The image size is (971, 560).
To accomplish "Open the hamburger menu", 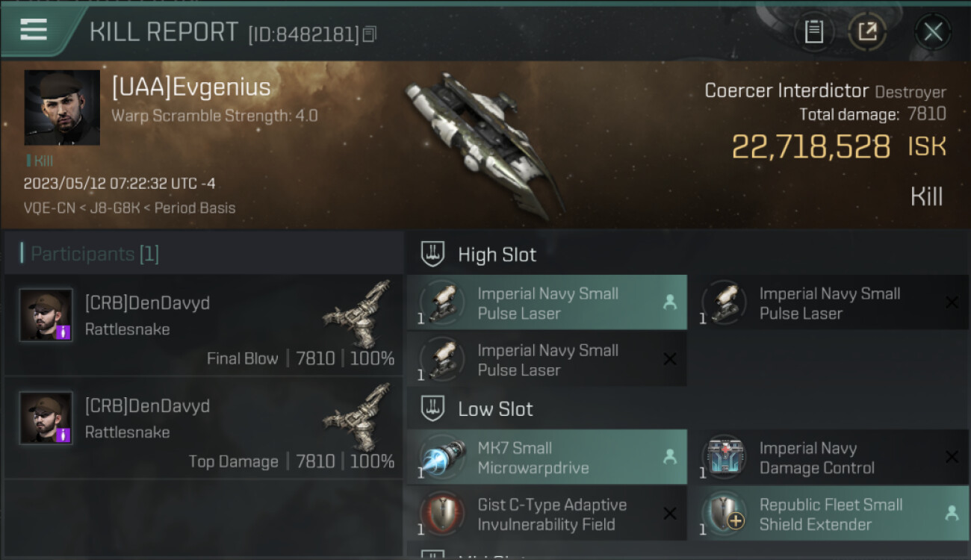I will pos(34,30).
